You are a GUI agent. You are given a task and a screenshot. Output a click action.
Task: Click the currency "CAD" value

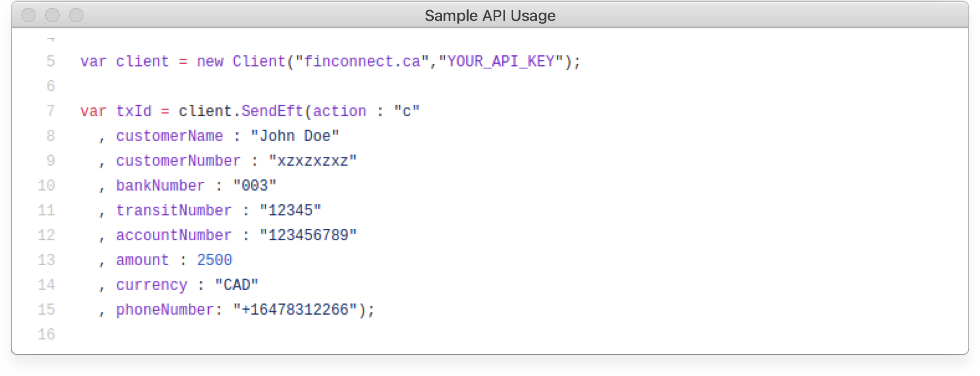point(237,285)
